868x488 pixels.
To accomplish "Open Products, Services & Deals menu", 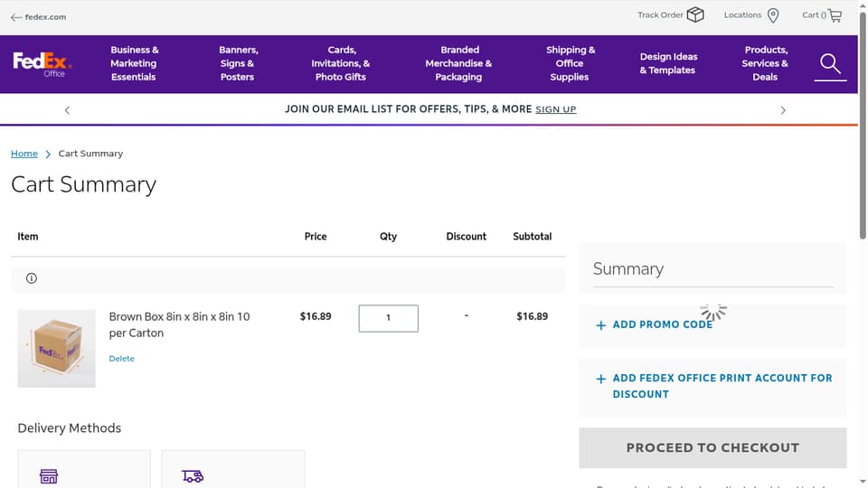I will point(765,63).
